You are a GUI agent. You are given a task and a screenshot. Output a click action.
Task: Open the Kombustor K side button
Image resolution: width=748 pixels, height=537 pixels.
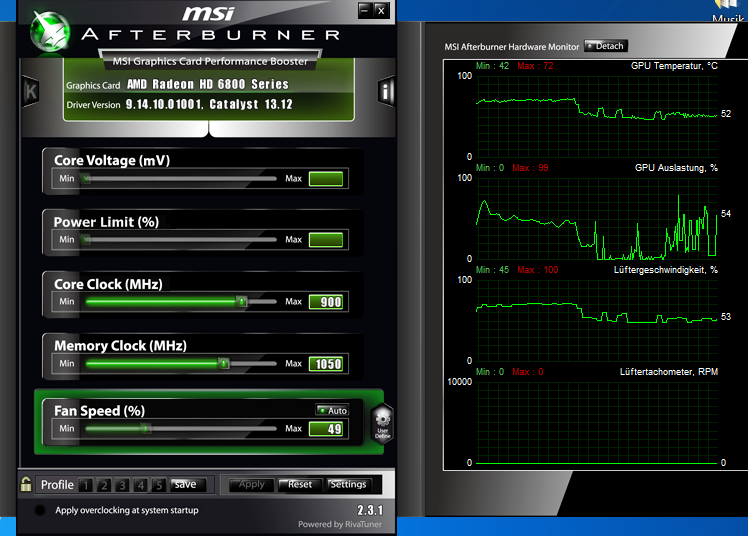(31, 91)
